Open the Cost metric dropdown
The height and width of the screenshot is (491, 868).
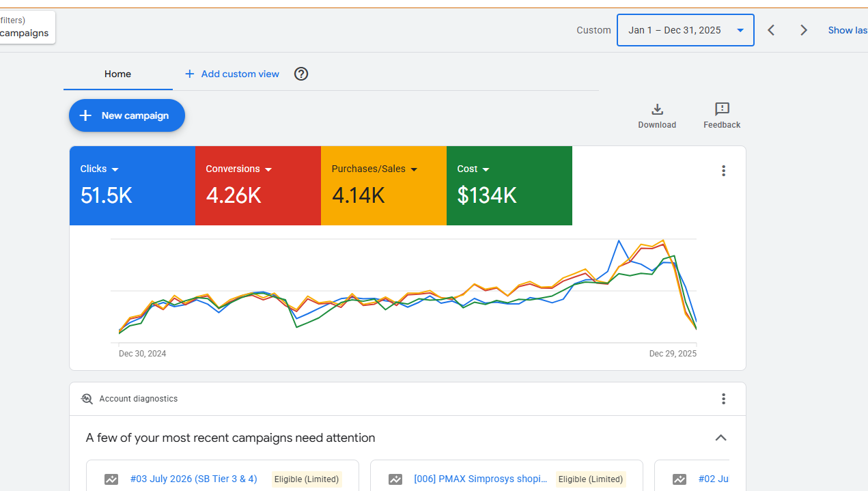[486, 169]
